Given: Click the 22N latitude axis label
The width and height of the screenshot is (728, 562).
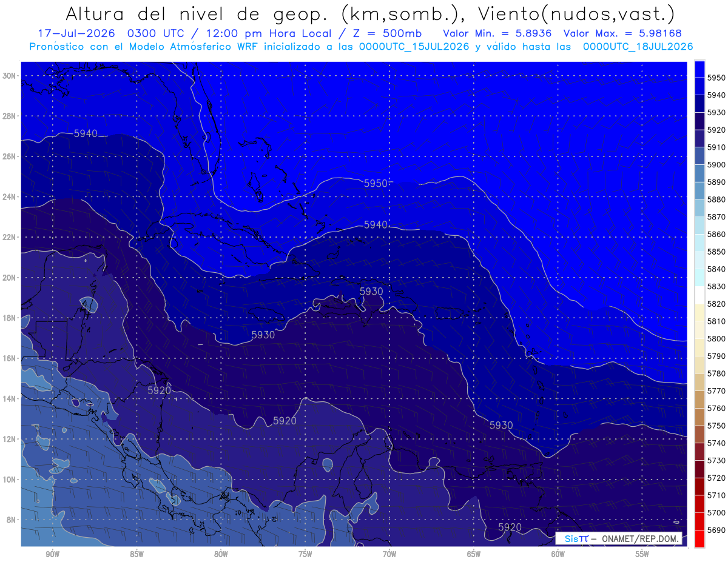Looking at the screenshot, I should pos(8,237).
